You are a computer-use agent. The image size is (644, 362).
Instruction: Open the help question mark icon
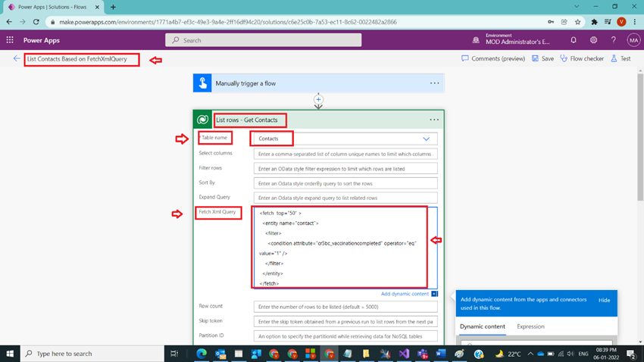613,40
